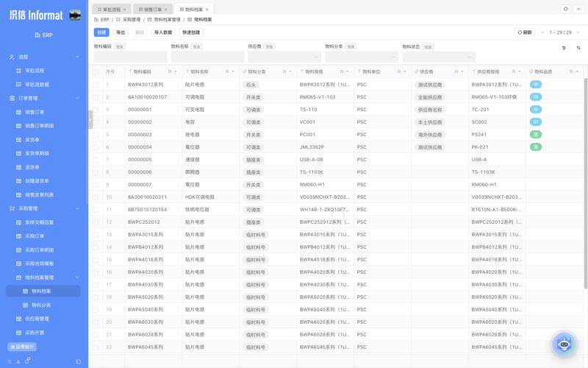The image size is (588, 368).
Task: Collapse the 物料档案管理 subgroup
Action: [77, 277]
